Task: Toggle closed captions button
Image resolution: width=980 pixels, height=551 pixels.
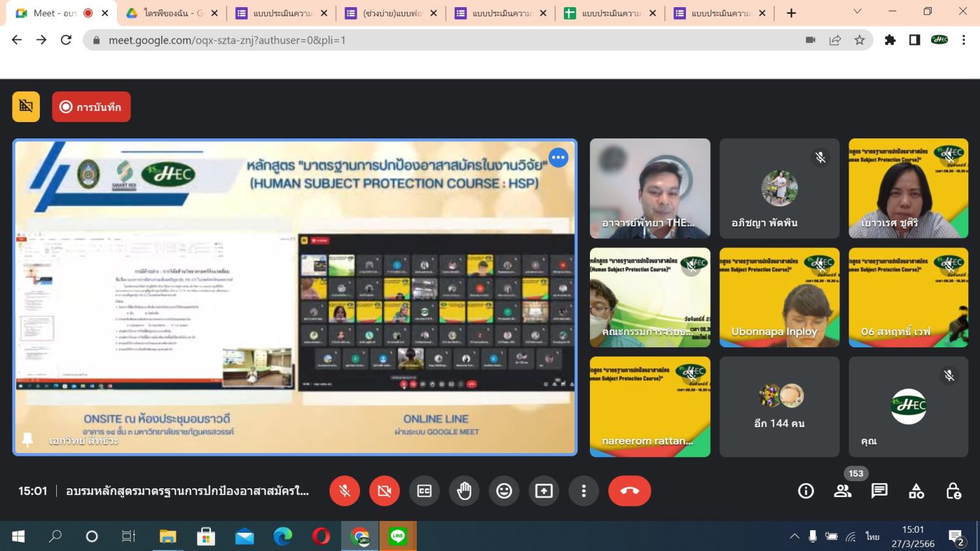Action: [x=424, y=491]
